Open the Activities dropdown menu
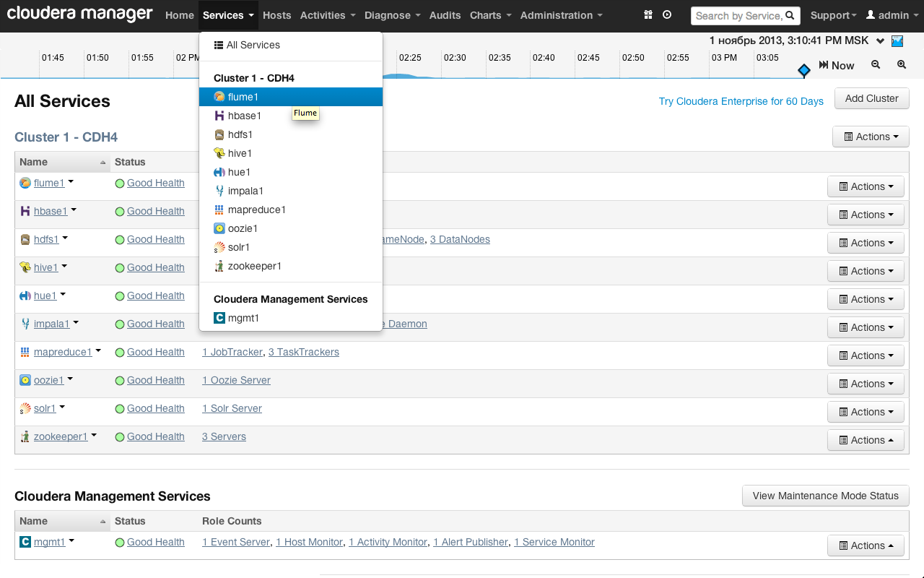 (x=328, y=15)
